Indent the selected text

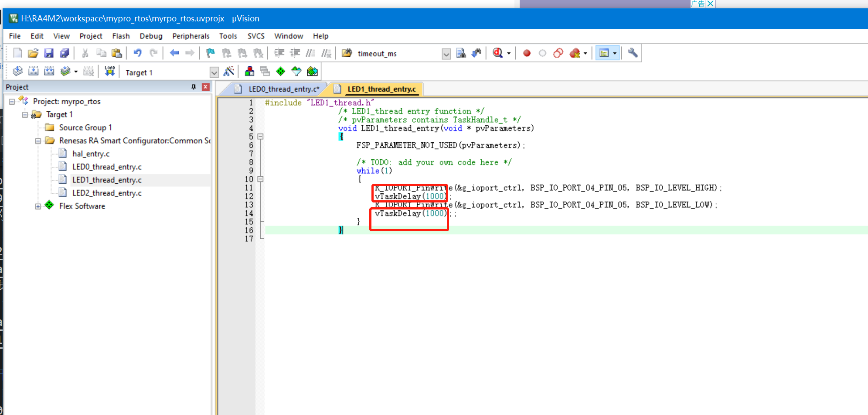tap(279, 53)
